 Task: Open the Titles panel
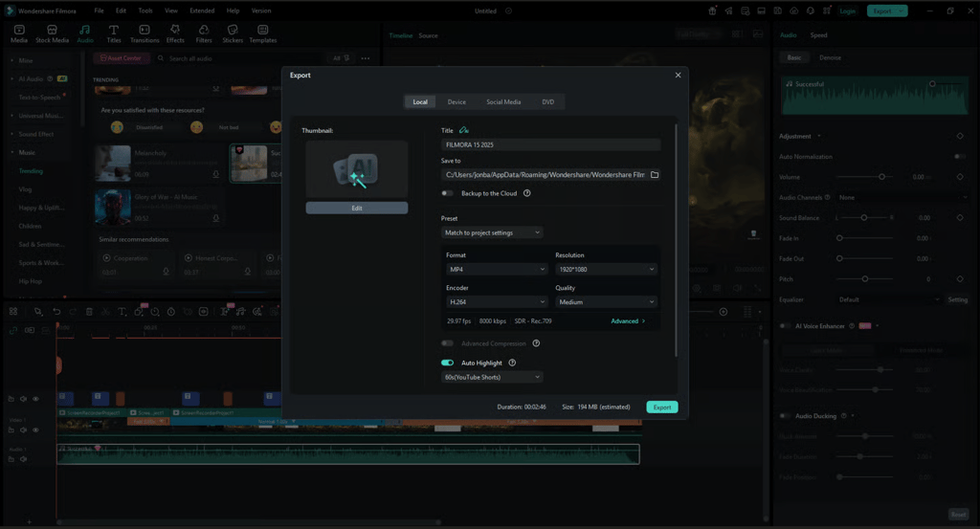tap(114, 33)
